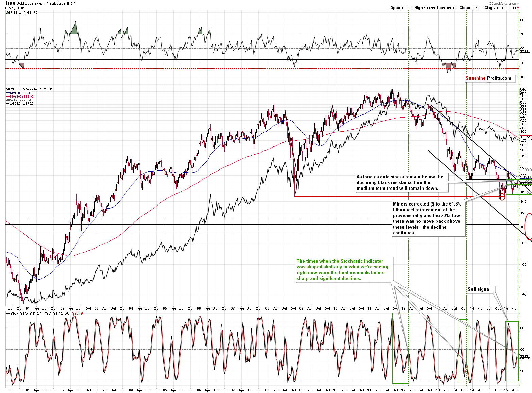The image size is (532, 393).
Task: Click the green Stochastic indicator annotation box
Action: click(344, 270)
